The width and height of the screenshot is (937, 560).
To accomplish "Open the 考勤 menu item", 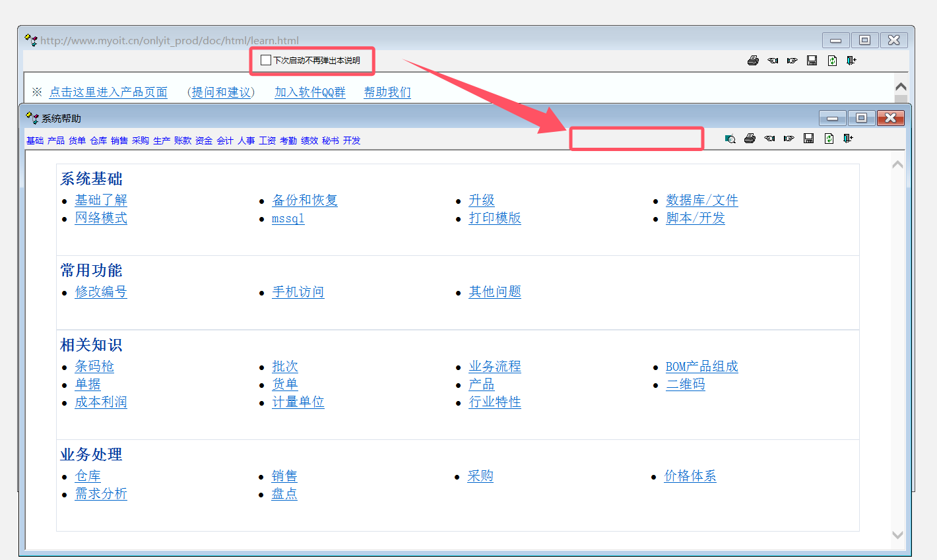I will tap(288, 140).
